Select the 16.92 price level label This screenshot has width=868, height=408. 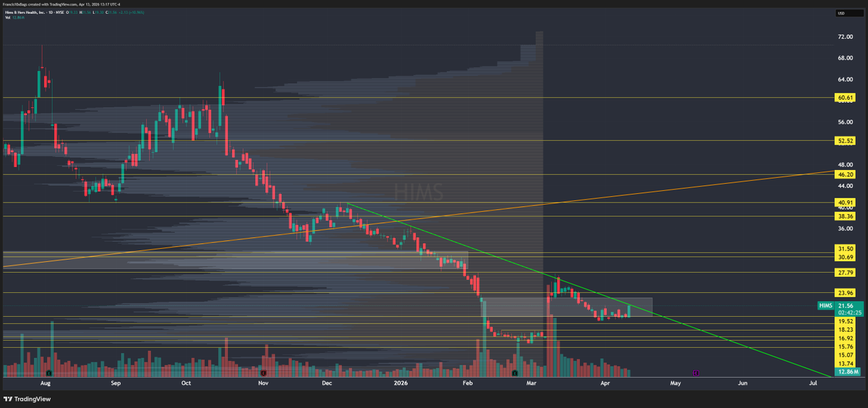coord(846,338)
